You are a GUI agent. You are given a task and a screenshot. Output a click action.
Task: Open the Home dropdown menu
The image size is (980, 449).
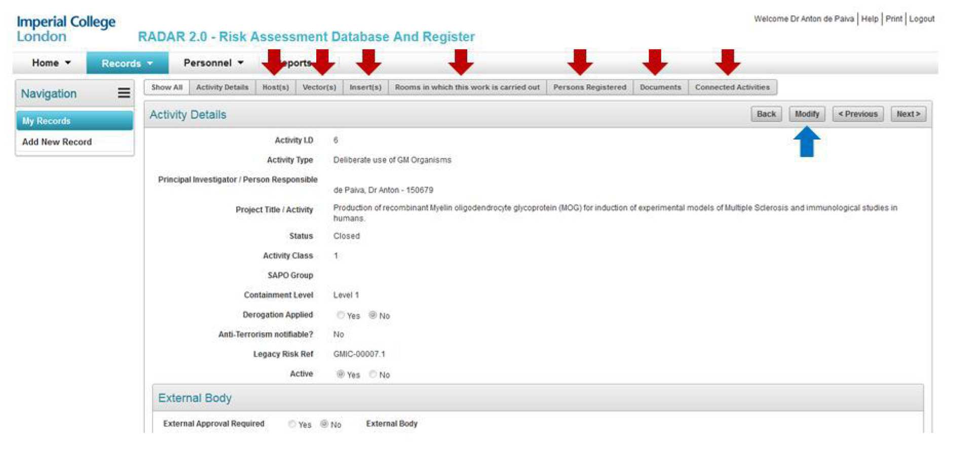51,63
